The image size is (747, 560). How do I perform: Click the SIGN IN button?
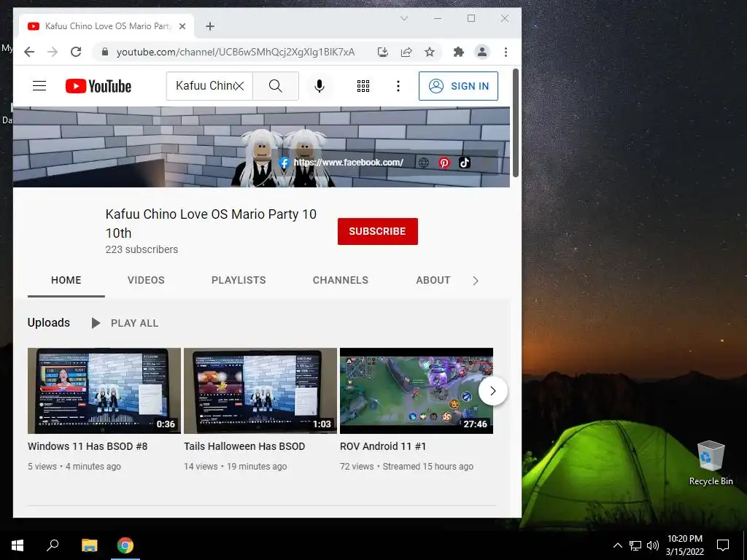pyautogui.click(x=458, y=86)
